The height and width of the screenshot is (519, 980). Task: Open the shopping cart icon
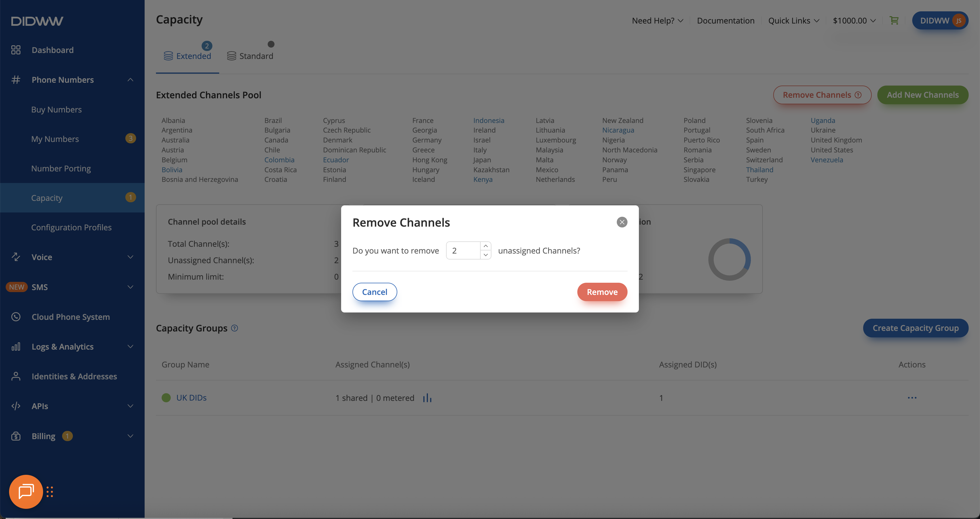click(x=894, y=20)
